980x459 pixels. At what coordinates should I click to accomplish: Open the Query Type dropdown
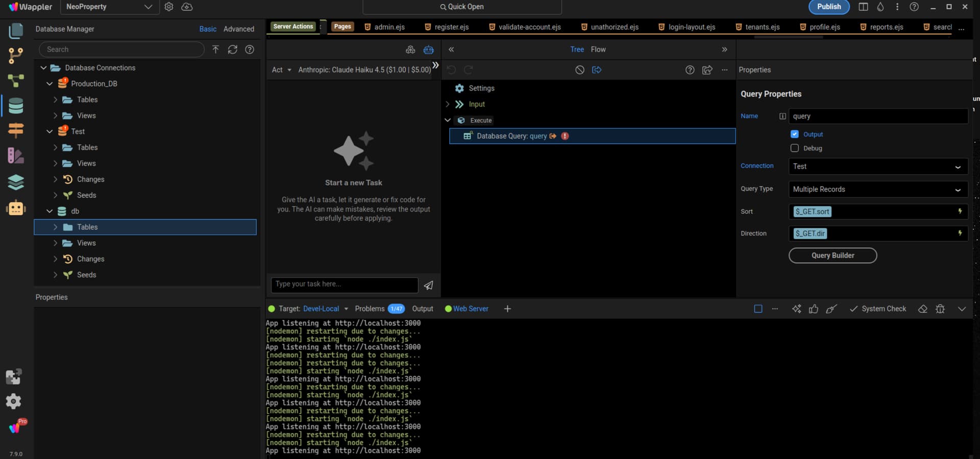click(x=878, y=189)
